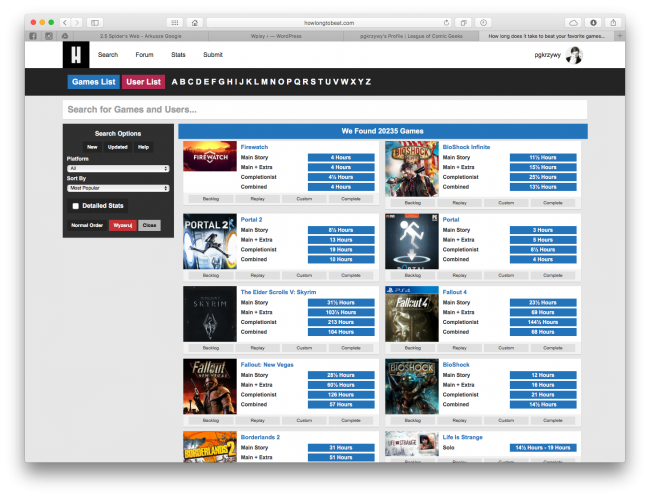Image resolution: width=650 pixels, height=498 pixels.
Task: Open the BioShock Infinite game link
Action: click(x=466, y=147)
